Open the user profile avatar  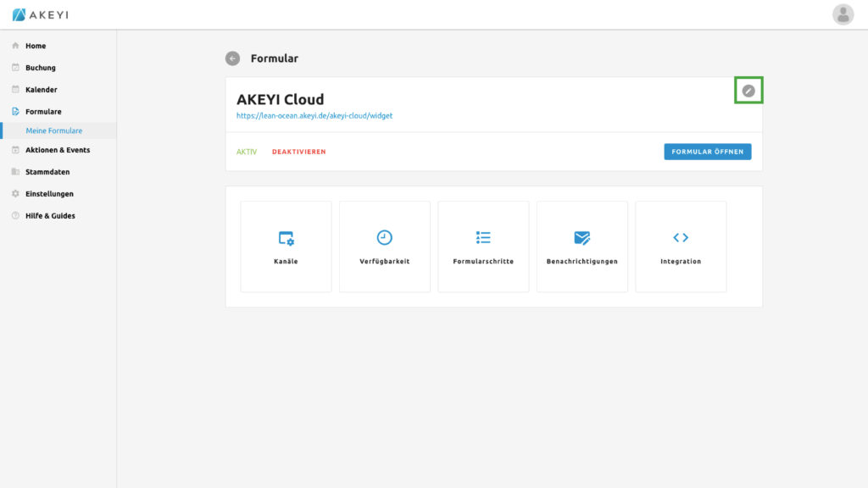tap(843, 14)
